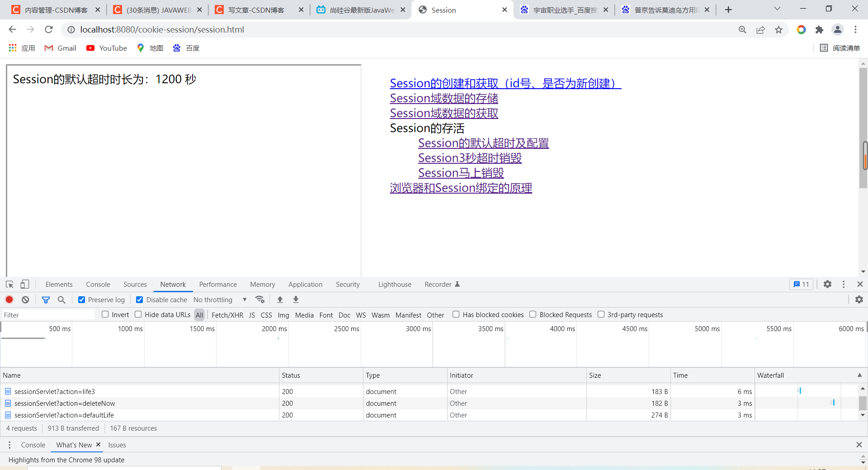Open the Chrome profile avatar
868x470 pixels.
[x=838, y=29]
